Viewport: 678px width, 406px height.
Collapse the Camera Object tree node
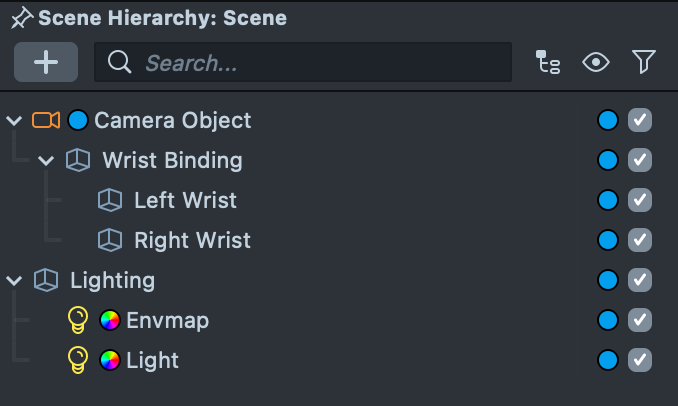pos(14,121)
